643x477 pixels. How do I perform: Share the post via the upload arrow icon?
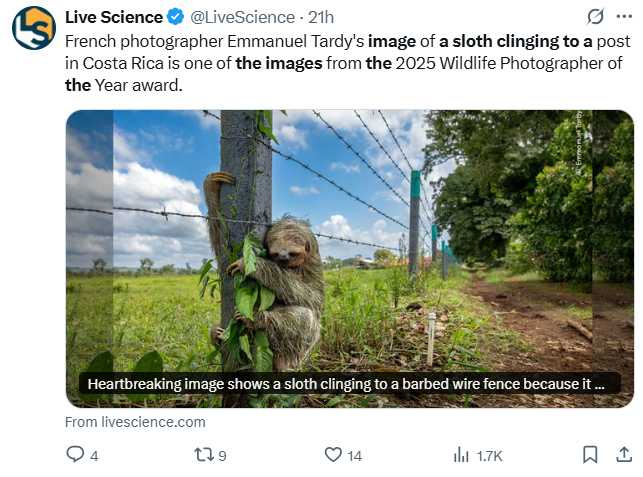[624, 455]
